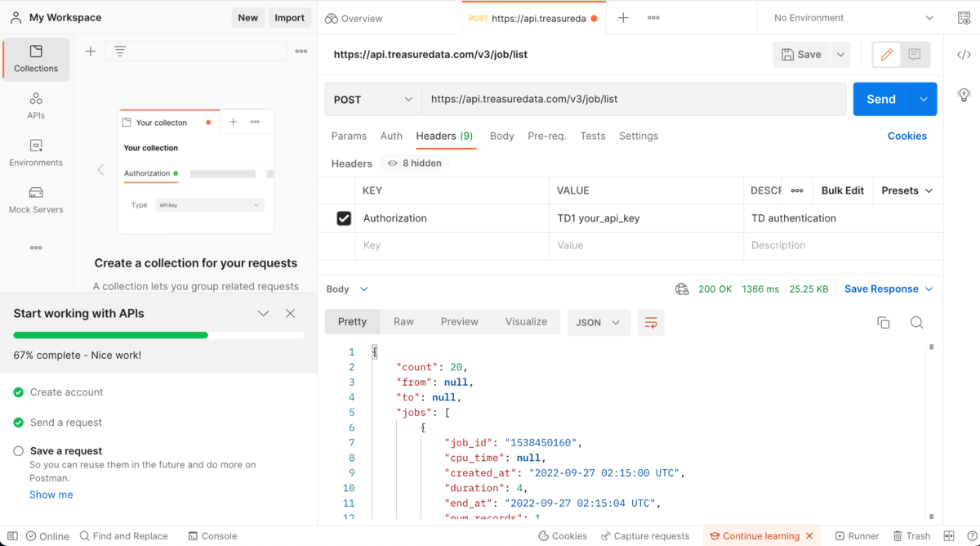
Task: Open the No Environment dropdown
Action: click(x=849, y=16)
